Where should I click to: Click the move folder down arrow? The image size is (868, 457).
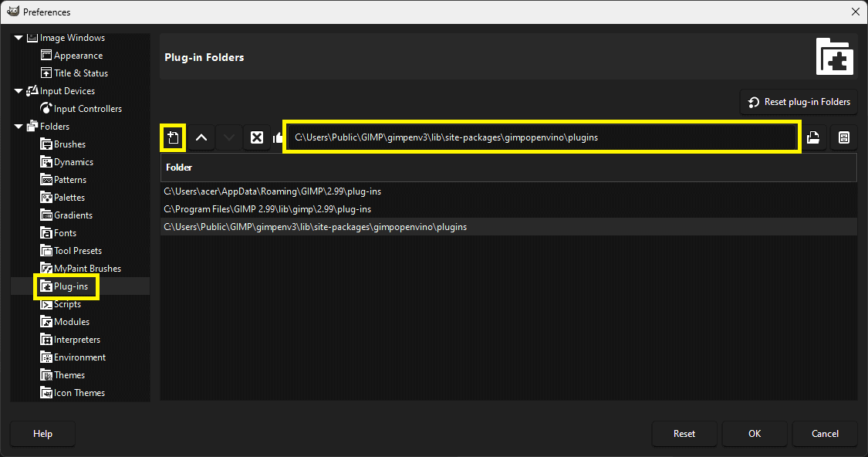[x=228, y=137]
